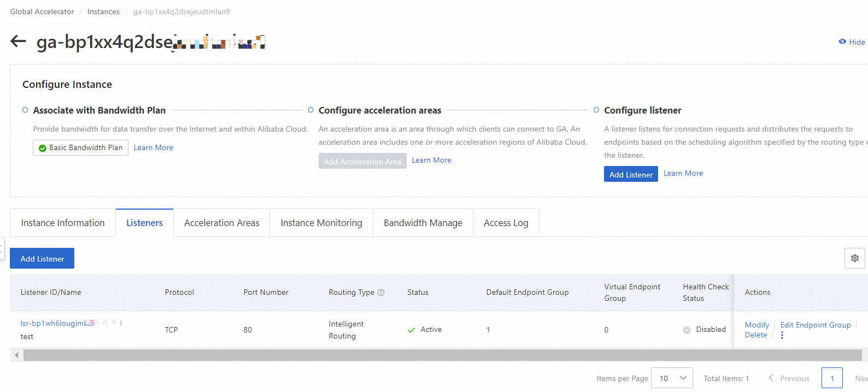
Task: Click the Configure listener step title
Action: click(643, 110)
